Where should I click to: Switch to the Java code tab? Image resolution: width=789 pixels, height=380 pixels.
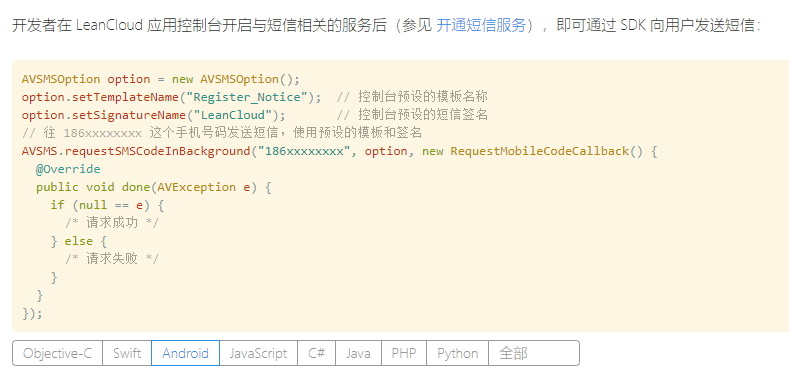[358, 353]
